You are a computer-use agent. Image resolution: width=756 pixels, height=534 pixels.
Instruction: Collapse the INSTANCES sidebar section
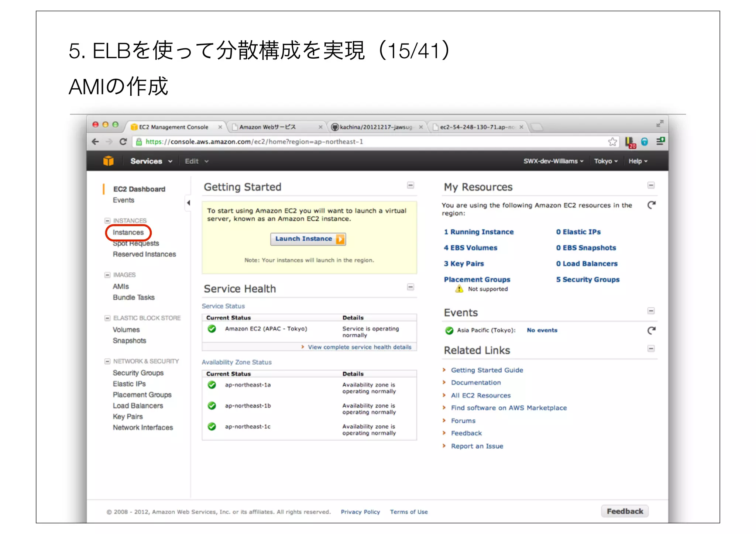pos(107,221)
